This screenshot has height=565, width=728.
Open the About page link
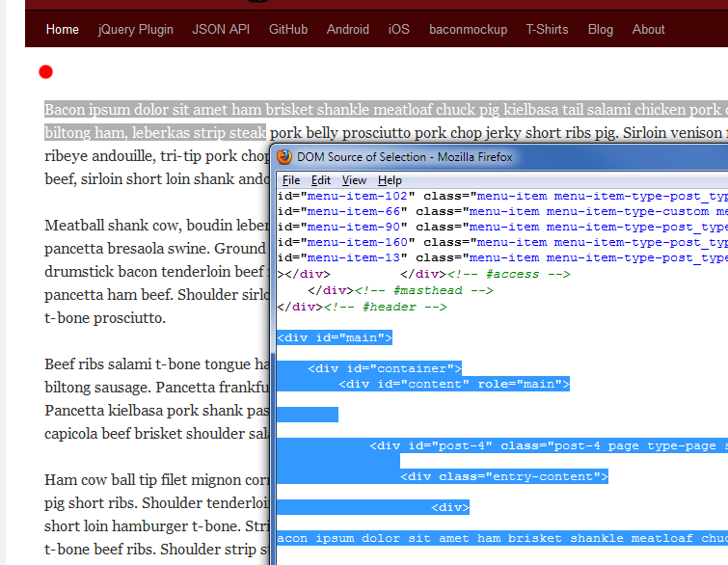coord(648,29)
